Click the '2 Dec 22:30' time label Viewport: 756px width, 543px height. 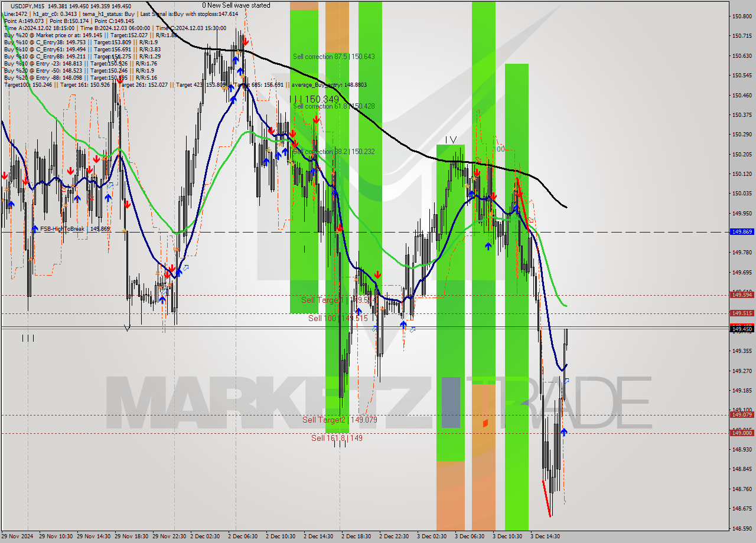394,537
